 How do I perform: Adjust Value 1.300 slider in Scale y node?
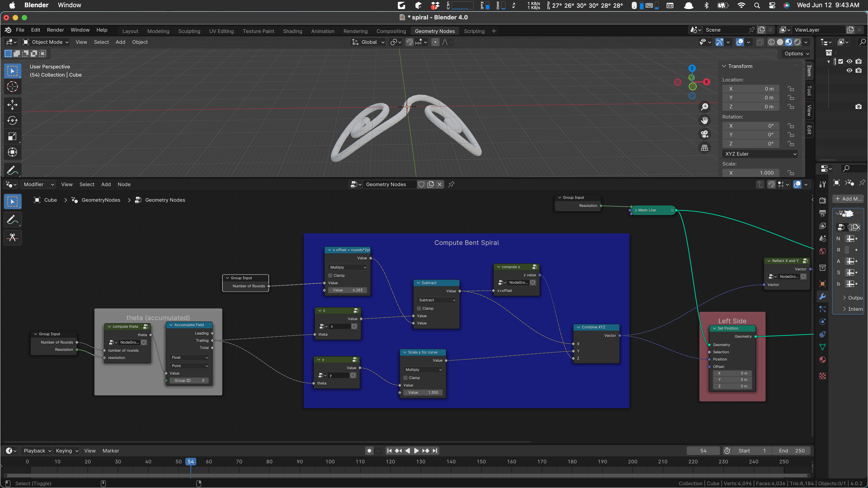click(423, 392)
